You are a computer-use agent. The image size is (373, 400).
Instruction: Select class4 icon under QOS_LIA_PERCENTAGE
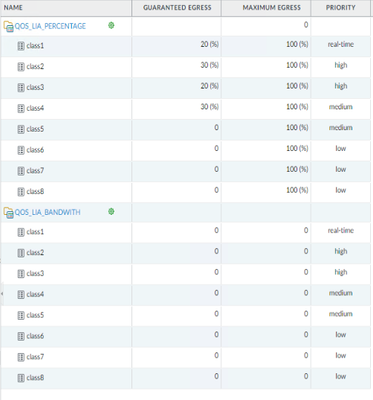21,108
